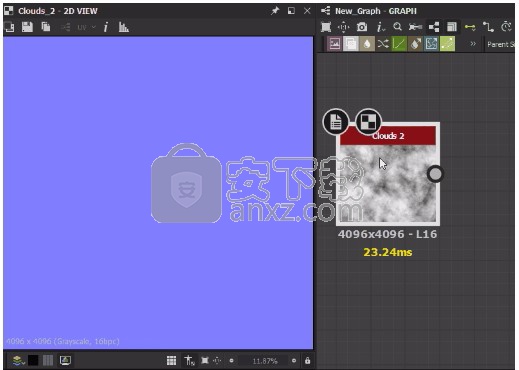Click the center/pan graph view icon
This screenshot has height=370, width=519.
344,27
